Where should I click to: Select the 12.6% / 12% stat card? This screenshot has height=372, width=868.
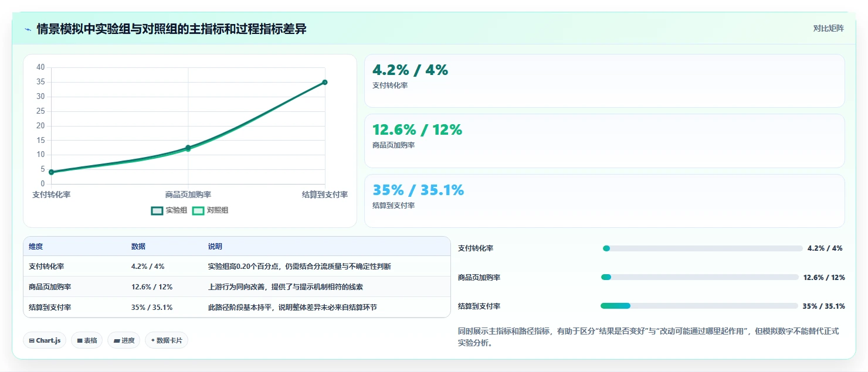click(x=605, y=141)
